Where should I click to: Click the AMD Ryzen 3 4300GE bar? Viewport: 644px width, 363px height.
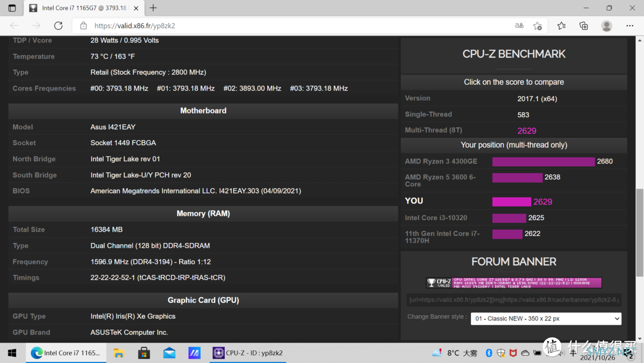[x=543, y=162]
